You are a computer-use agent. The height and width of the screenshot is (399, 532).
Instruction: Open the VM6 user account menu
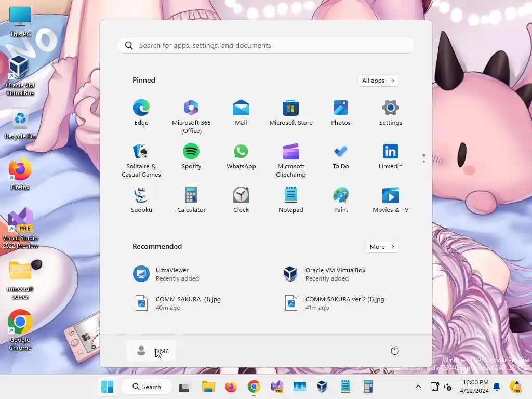point(151,351)
